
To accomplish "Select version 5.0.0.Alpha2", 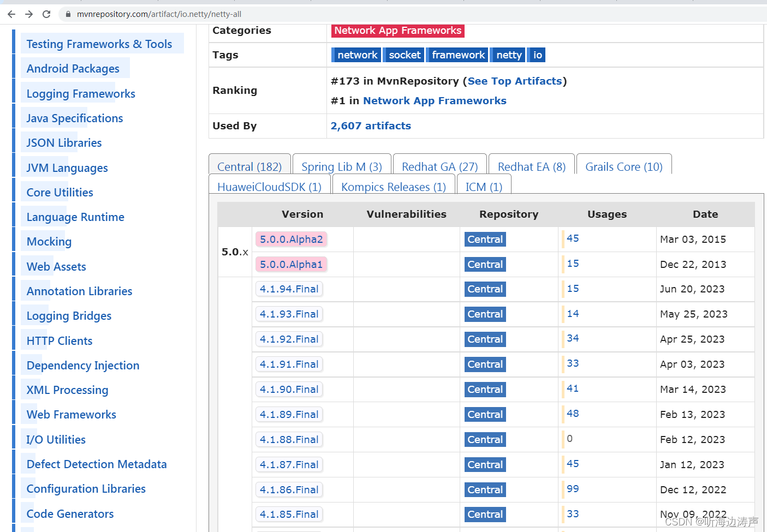I will pos(290,239).
